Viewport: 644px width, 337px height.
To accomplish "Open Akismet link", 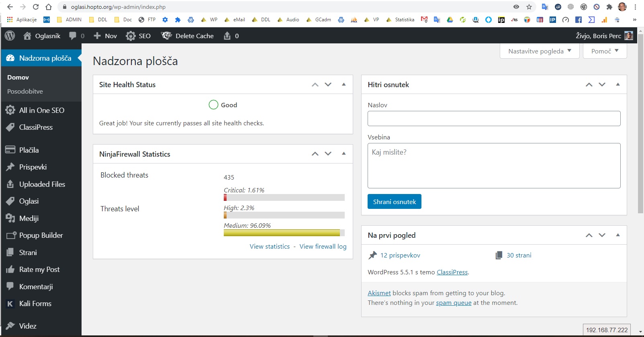I will 379,293.
